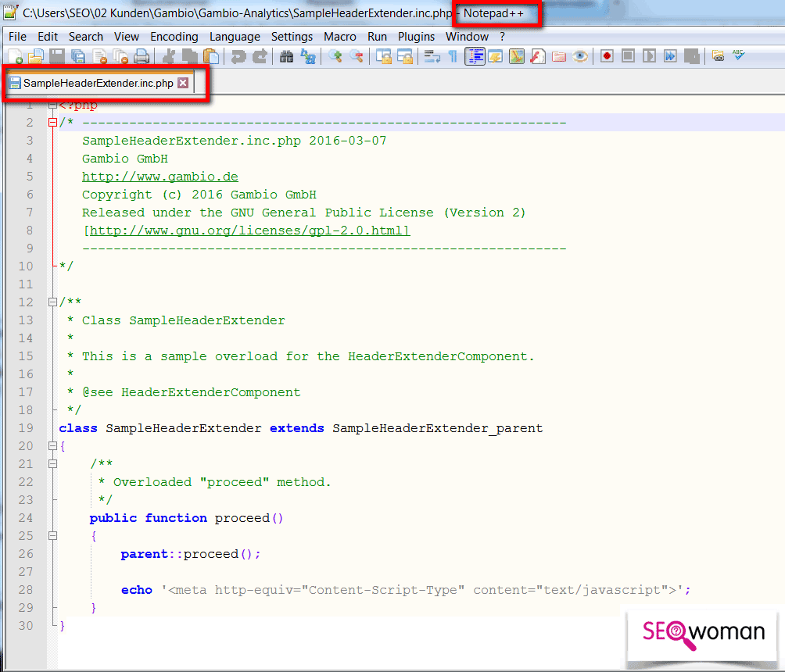Click the Close document toolbar icon
785x672 pixels.
99,56
